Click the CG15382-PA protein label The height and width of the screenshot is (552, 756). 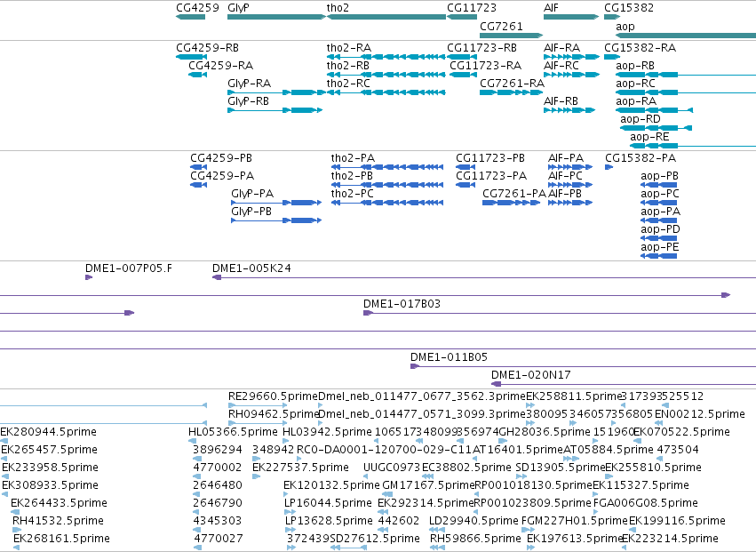(x=641, y=158)
